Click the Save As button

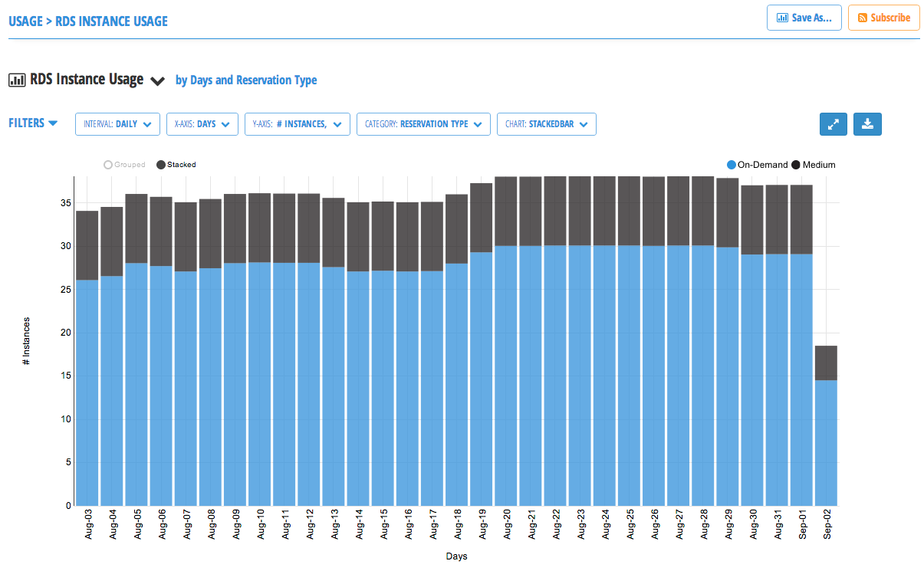tap(804, 18)
